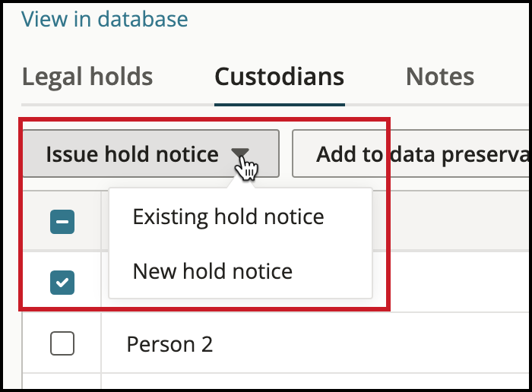Click empty first-row cell right of dropdown menu
Screen dimensions: 532x392
pyautogui.click(x=452, y=282)
